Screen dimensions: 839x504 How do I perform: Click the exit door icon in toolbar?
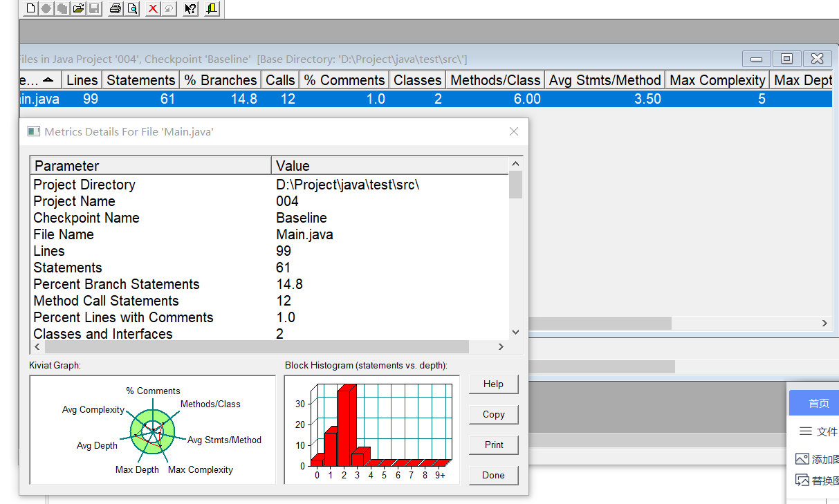click(x=212, y=8)
